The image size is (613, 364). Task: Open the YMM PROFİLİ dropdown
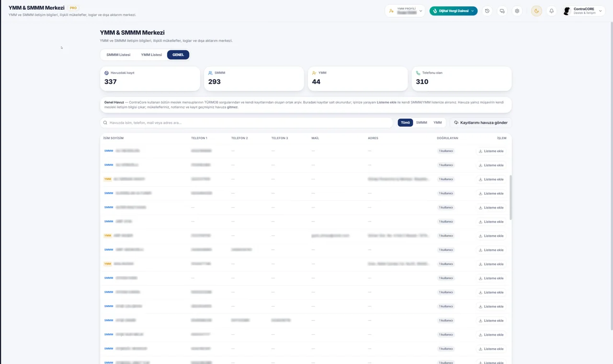405,11
